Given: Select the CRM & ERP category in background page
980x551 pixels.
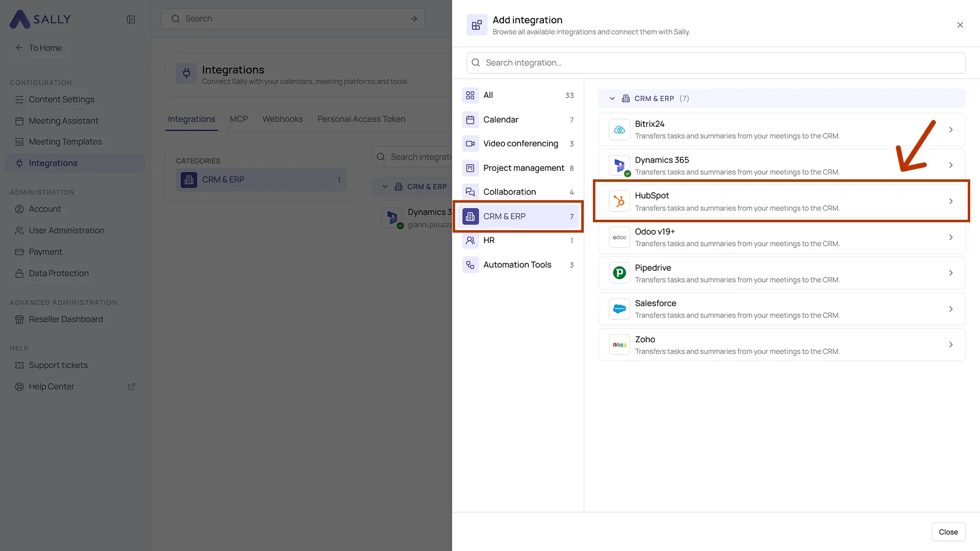Looking at the screenshot, I should tap(261, 180).
